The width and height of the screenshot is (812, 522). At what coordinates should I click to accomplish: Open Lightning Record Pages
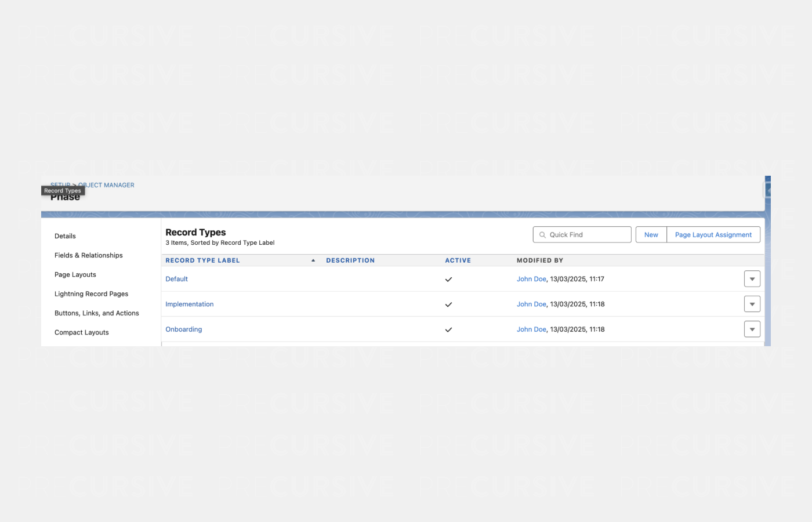click(91, 294)
